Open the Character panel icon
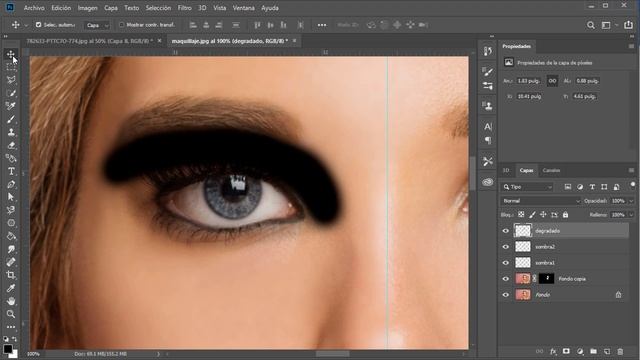Viewport: 640px width, 360px height. click(488, 127)
